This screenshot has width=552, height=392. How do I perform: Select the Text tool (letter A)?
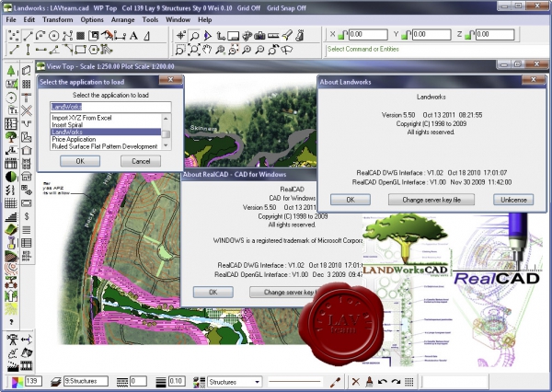point(133,35)
